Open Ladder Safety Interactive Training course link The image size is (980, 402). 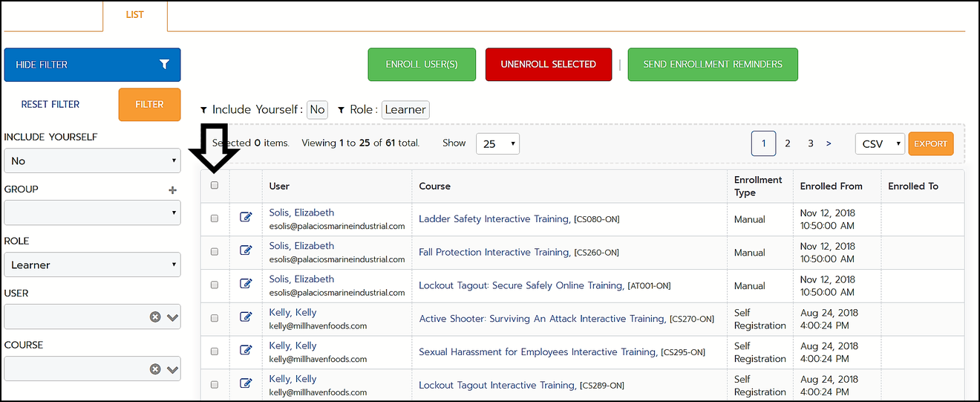click(494, 219)
